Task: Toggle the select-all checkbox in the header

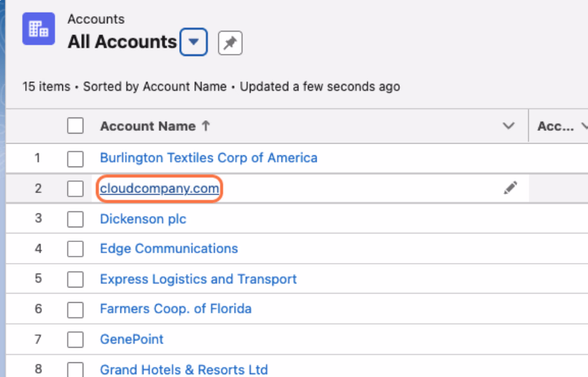Action: click(76, 125)
